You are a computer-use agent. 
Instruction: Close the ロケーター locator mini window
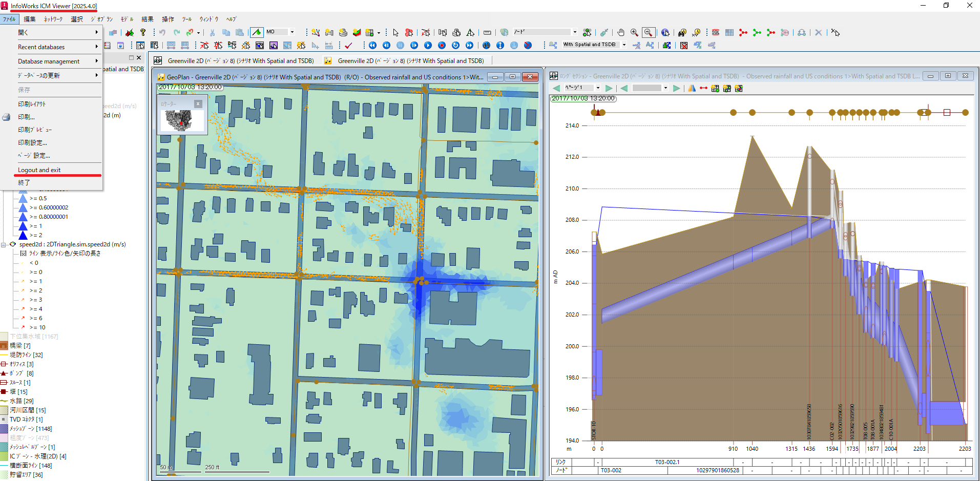click(198, 103)
